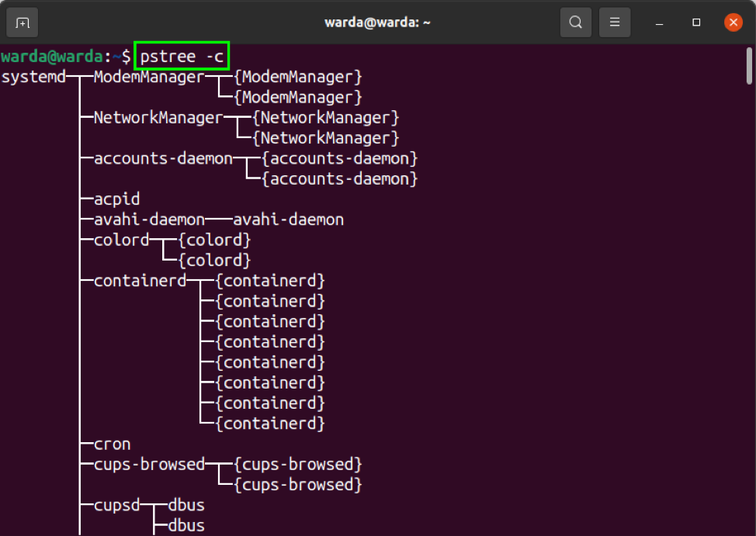Open the hamburger menu
Viewport: 756px width, 536px height.
coord(615,22)
